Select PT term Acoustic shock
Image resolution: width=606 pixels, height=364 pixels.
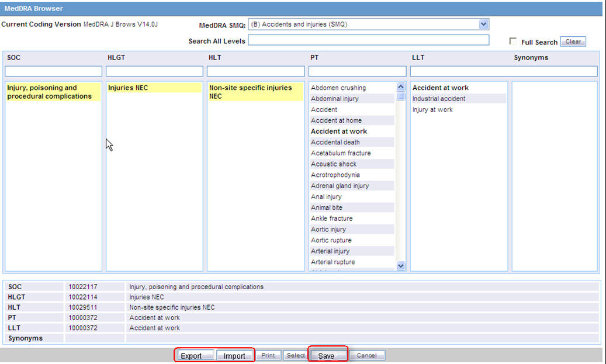352,164
